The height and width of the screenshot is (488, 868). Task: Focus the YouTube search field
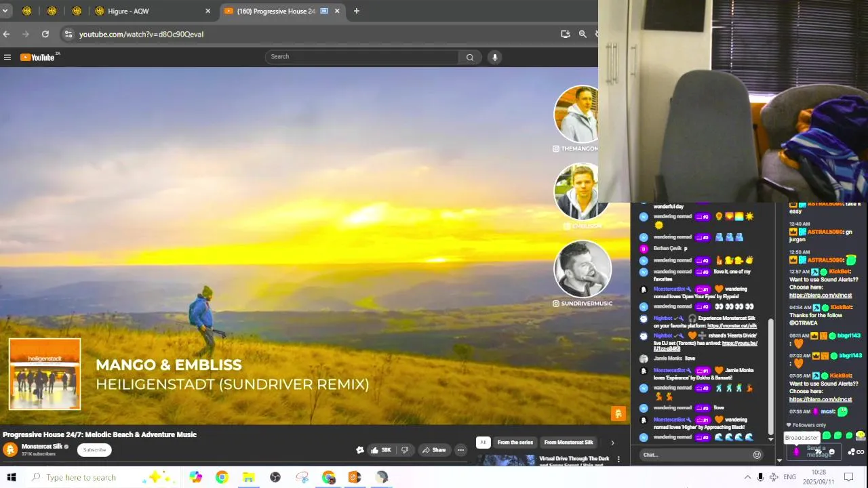(362, 57)
